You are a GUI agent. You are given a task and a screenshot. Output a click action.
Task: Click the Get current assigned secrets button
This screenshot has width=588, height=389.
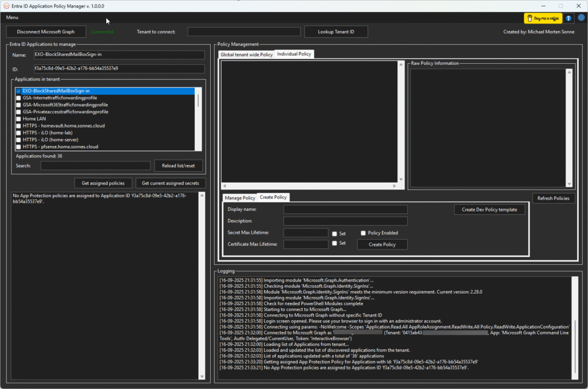point(169,183)
